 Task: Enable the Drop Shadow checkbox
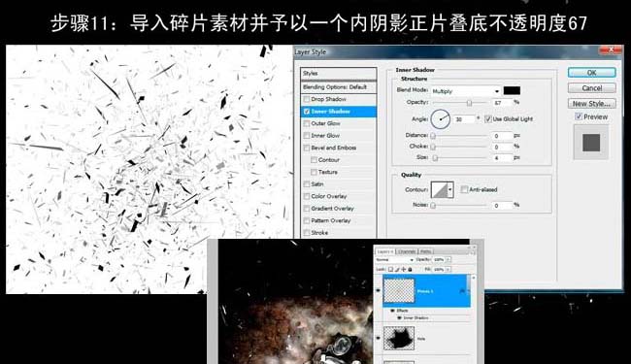(307, 99)
